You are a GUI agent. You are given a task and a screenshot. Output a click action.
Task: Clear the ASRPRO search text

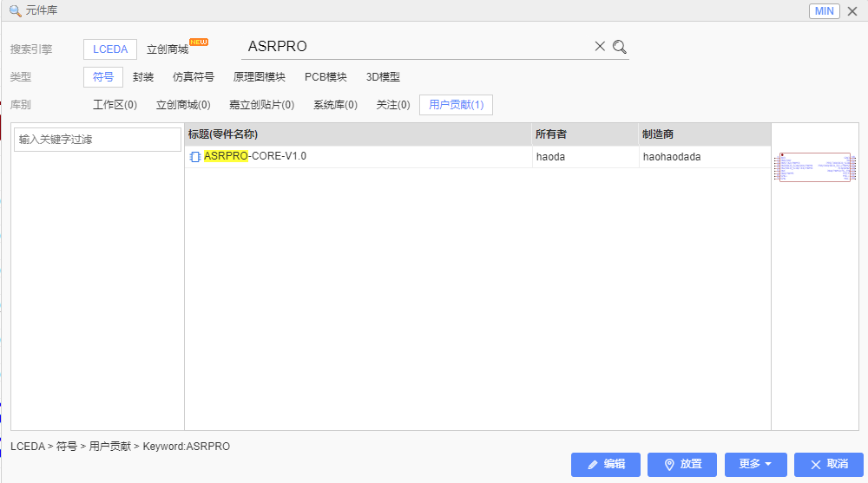point(600,47)
